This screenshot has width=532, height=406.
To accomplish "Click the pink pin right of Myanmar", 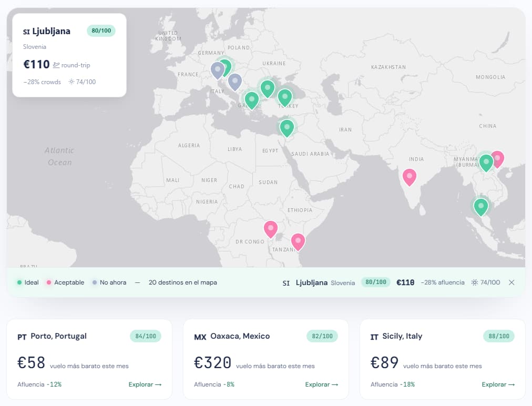I will (x=499, y=159).
